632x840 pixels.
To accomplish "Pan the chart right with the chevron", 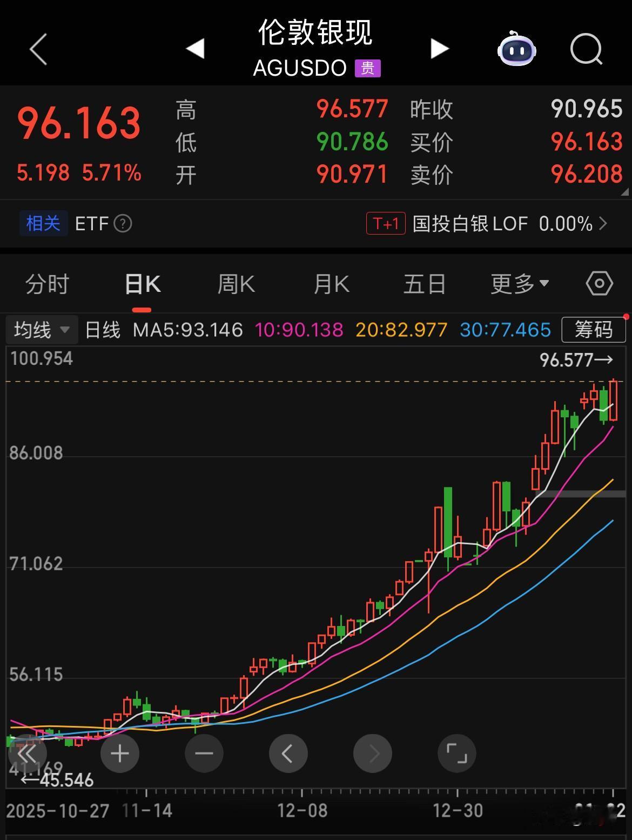I will pos(373,753).
